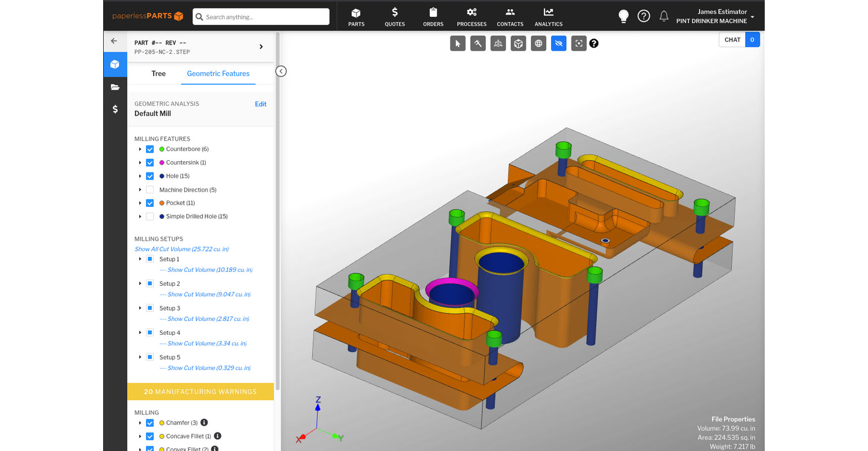Expand Setup 1 in Milling Setups
Viewport: 868px width, 451px height.
click(140, 259)
